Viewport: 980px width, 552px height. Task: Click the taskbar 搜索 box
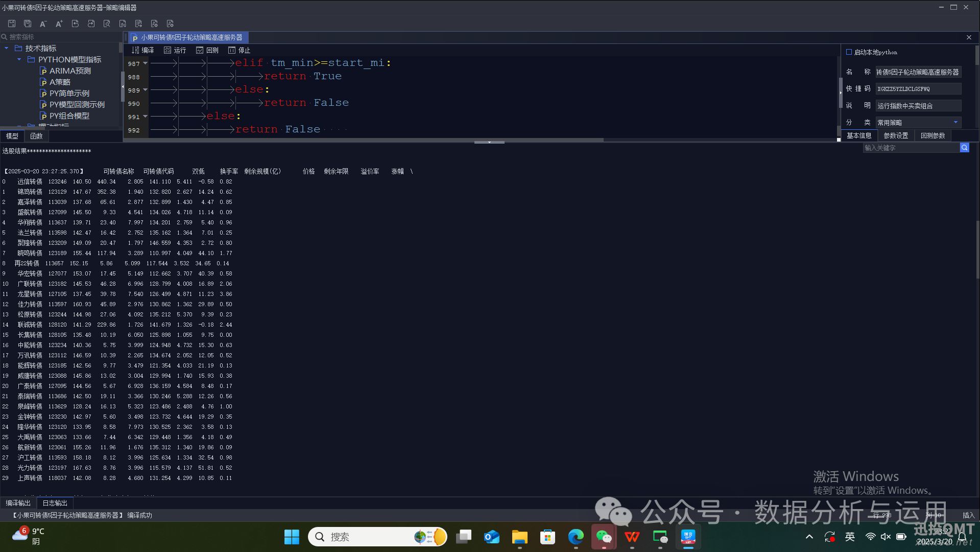pyautogui.click(x=377, y=537)
